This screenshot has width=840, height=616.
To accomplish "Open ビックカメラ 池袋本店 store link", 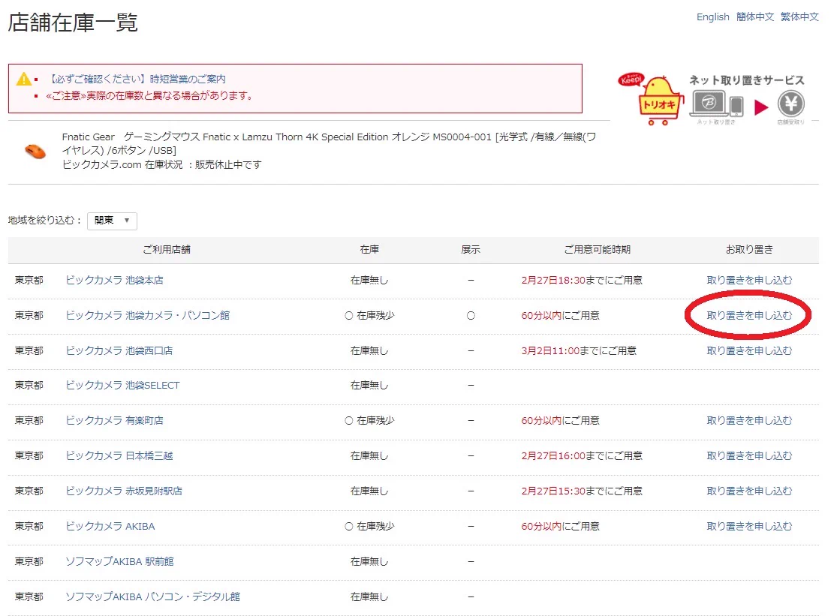I will [x=114, y=280].
